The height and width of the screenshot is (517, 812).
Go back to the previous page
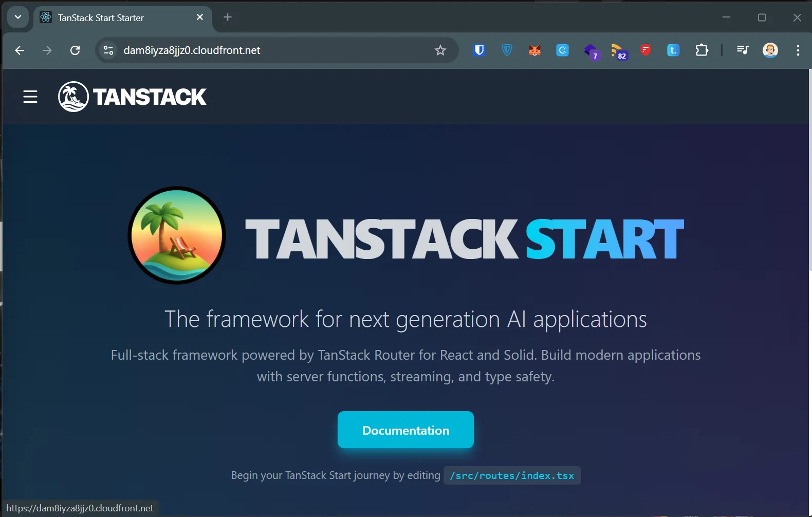point(20,50)
